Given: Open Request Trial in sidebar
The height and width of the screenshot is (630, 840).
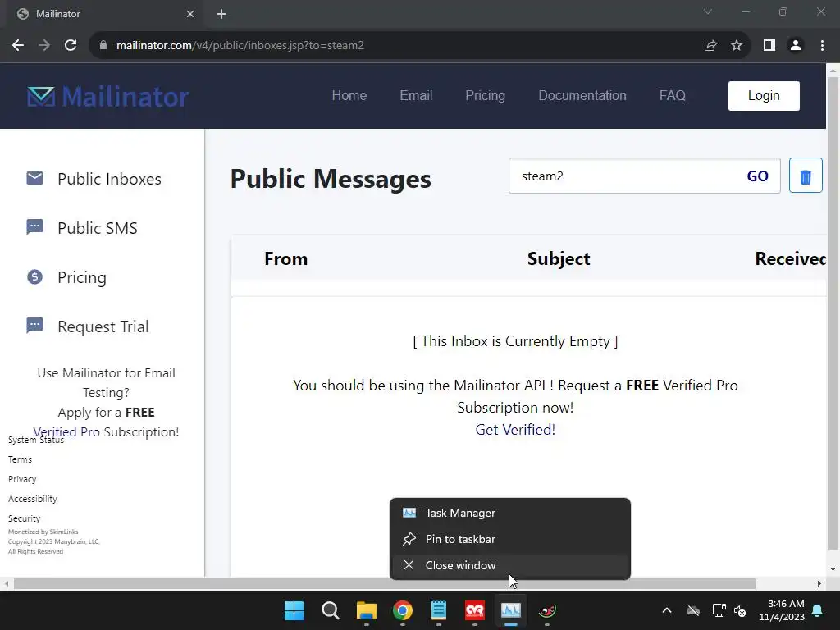Looking at the screenshot, I should pos(103,326).
